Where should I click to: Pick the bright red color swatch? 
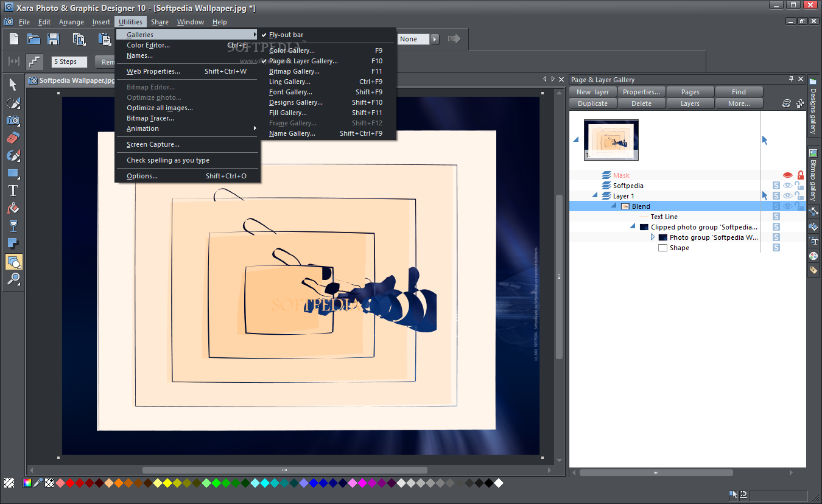pos(71,483)
